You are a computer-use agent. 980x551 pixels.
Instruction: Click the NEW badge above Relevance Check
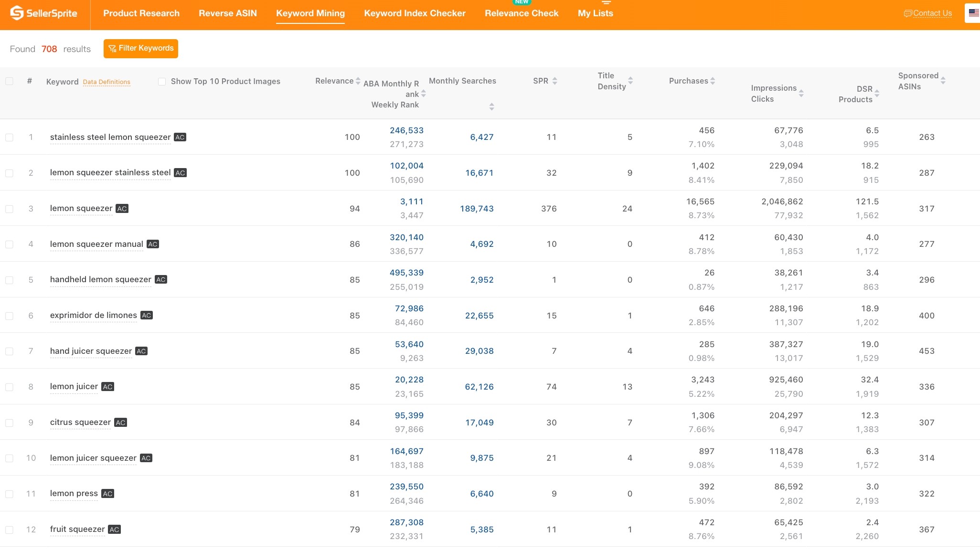[x=521, y=2]
